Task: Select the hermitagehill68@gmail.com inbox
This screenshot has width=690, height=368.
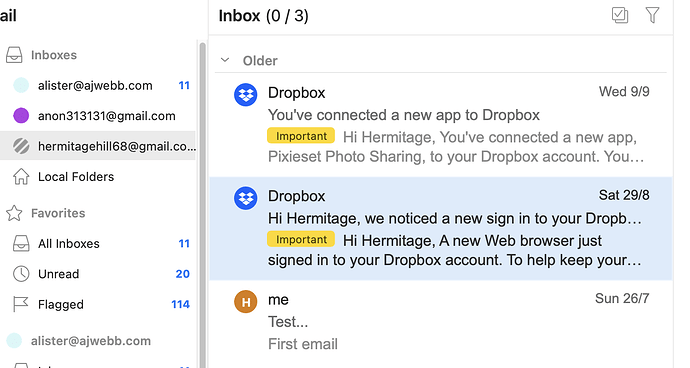Action: click(x=98, y=146)
